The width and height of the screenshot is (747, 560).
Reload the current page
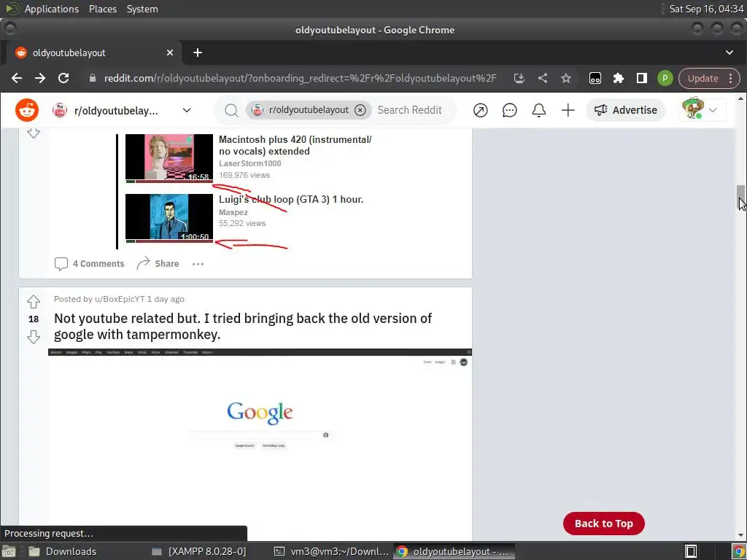pos(63,78)
